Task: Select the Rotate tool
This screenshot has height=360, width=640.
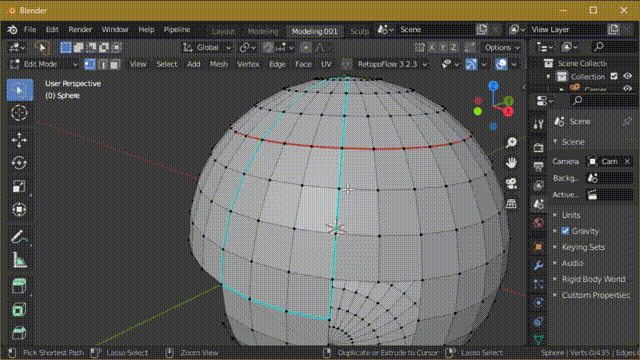Action: click(x=19, y=163)
